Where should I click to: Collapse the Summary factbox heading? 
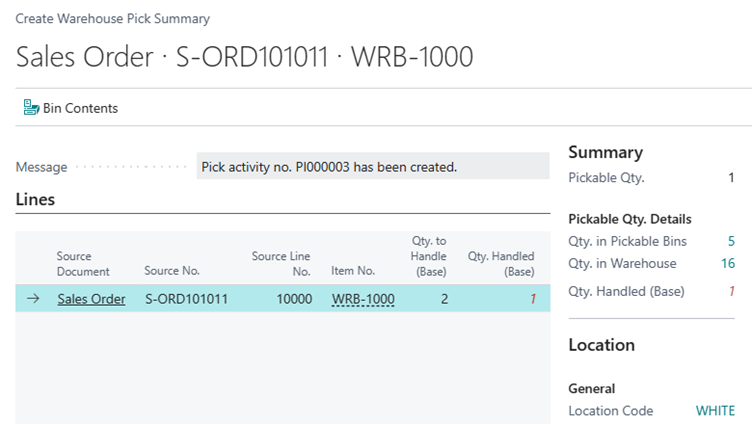[x=605, y=152]
